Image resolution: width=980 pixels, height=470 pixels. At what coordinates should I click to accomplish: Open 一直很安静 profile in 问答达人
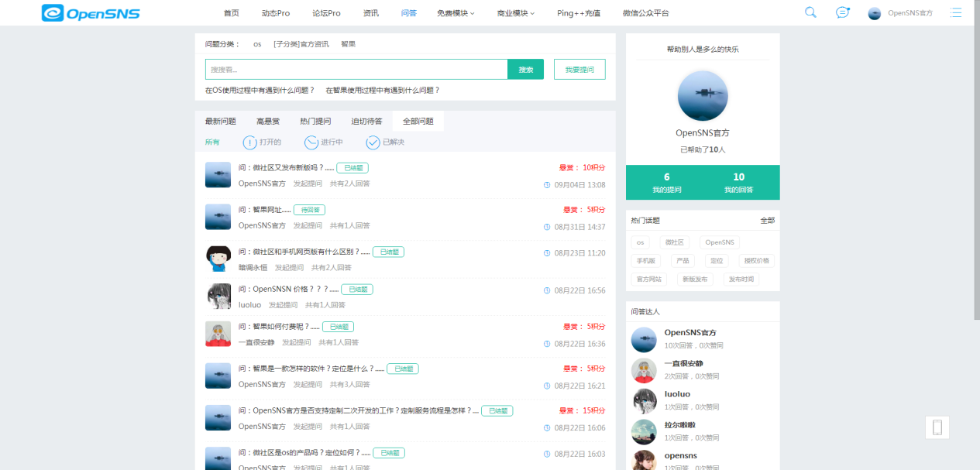point(684,364)
